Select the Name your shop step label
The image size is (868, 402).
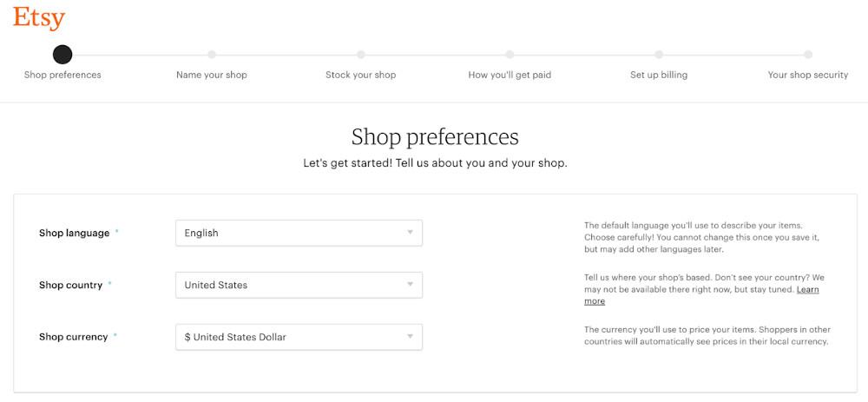(212, 75)
